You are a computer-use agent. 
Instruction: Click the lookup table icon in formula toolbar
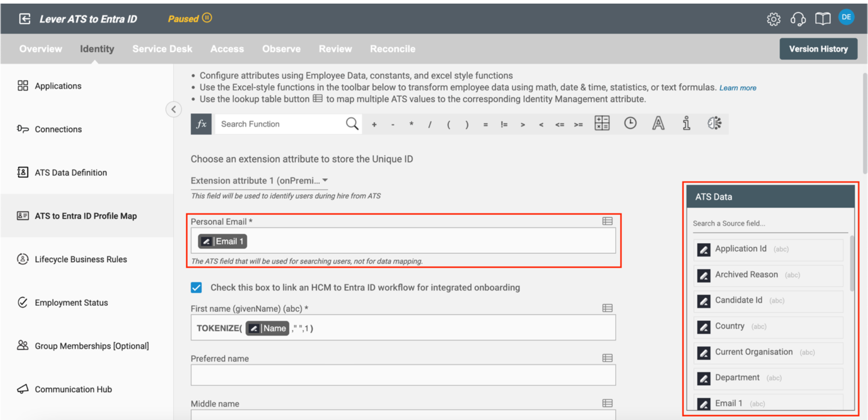point(602,123)
